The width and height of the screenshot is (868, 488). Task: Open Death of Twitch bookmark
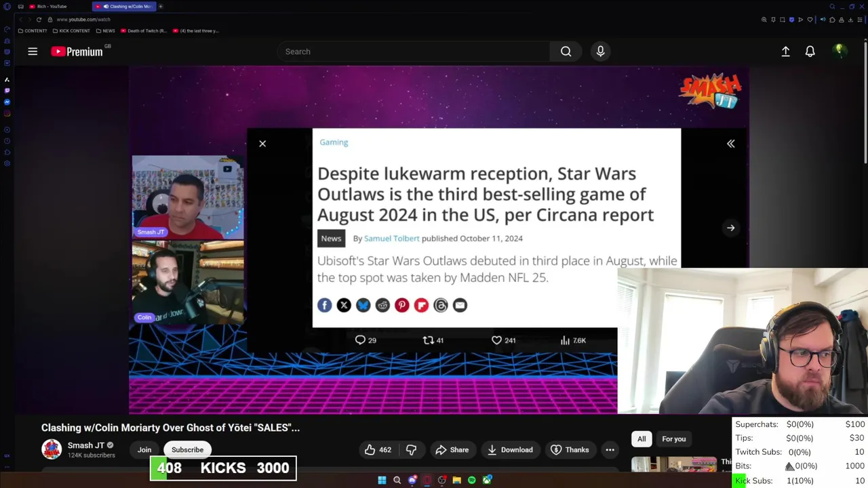pyautogui.click(x=144, y=30)
